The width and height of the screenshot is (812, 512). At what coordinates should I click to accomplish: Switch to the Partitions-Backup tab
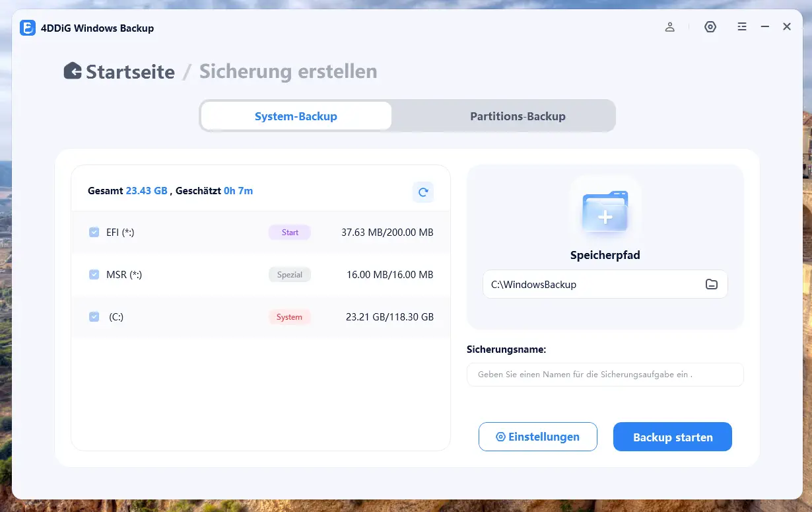point(518,116)
